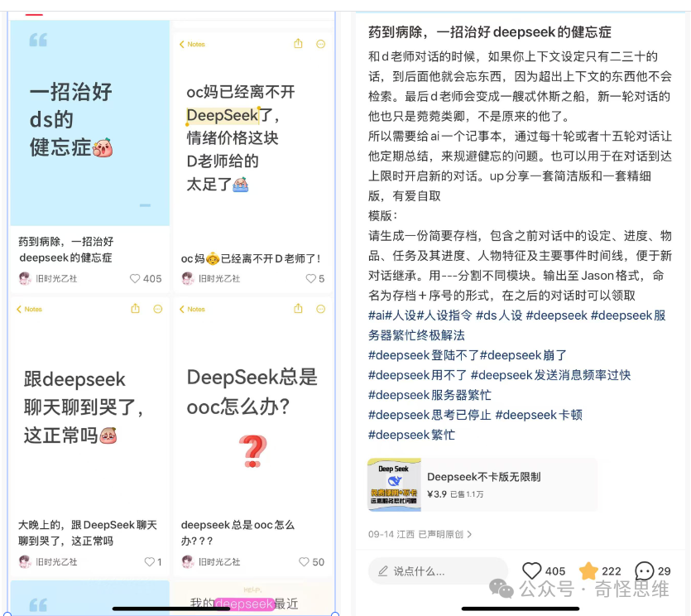The height and width of the screenshot is (616, 691).
Task: Tap the pencil icon in the comment bar
Action: pos(382,570)
